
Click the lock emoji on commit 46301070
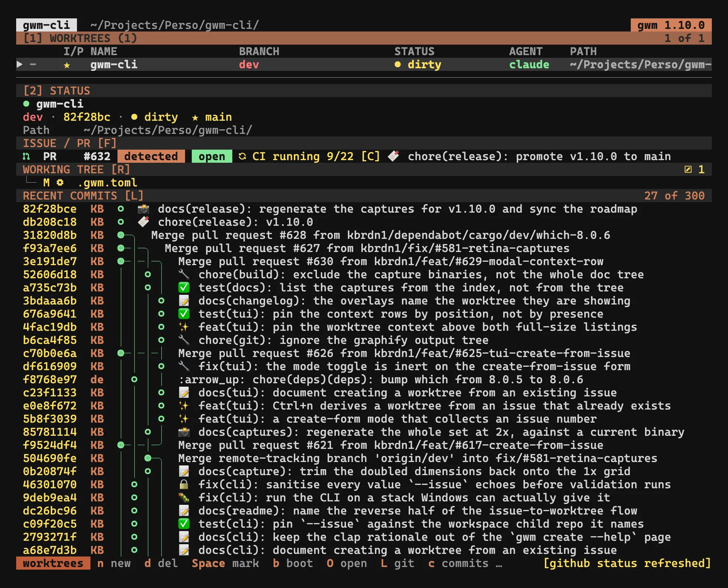click(x=183, y=484)
